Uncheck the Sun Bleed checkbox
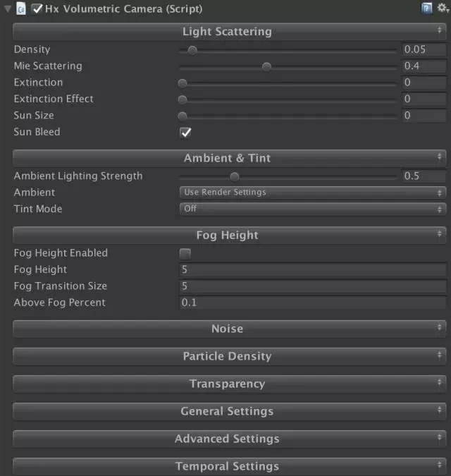Image resolution: width=451 pixels, height=476 pixels. (185, 132)
